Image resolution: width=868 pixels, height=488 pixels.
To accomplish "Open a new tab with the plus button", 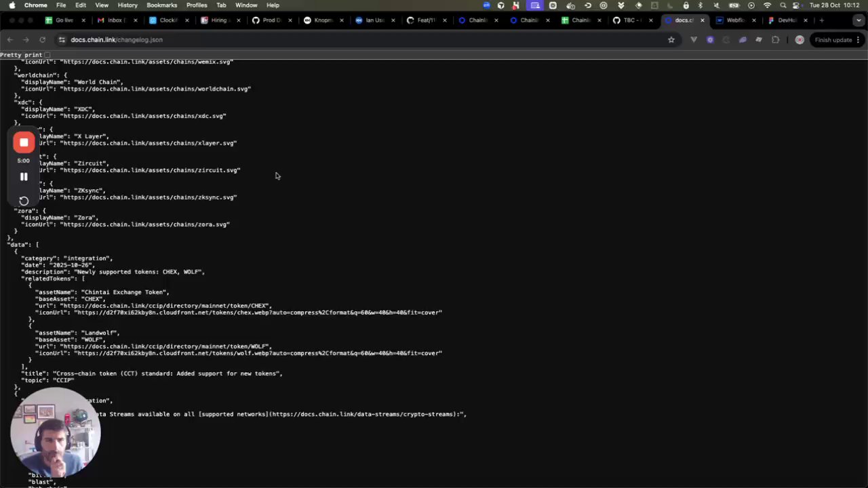I will 821,20.
